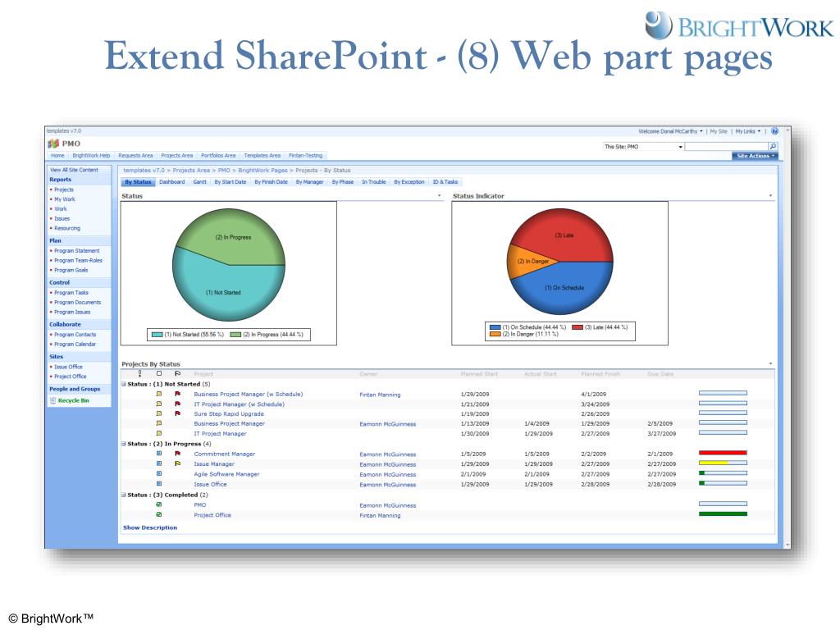The height and width of the screenshot is (630, 840).
Task: Open Program Calendar sidebar link
Action: point(75,344)
